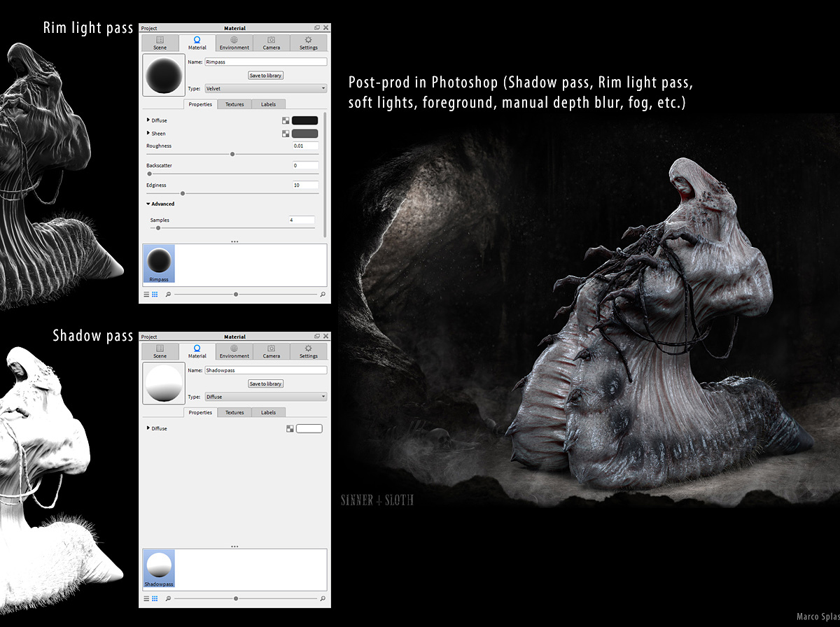Click splitter dots above Rimpass material list
The height and width of the screenshot is (627, 840).
(234, 241)
